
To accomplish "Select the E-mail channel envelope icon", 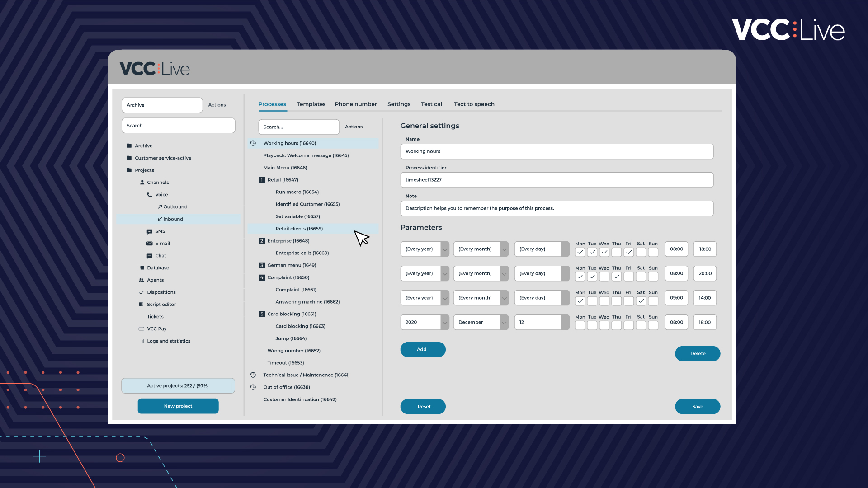I will click(x=150, y=243).
